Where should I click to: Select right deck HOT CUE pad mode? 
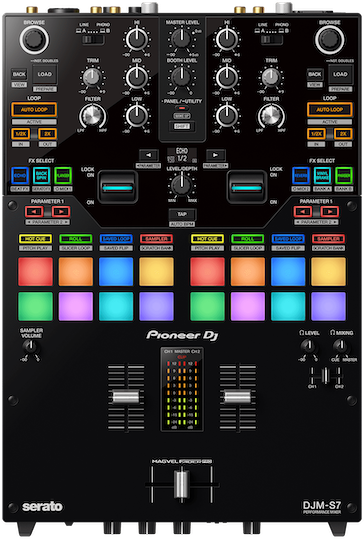tap(207, 239)
